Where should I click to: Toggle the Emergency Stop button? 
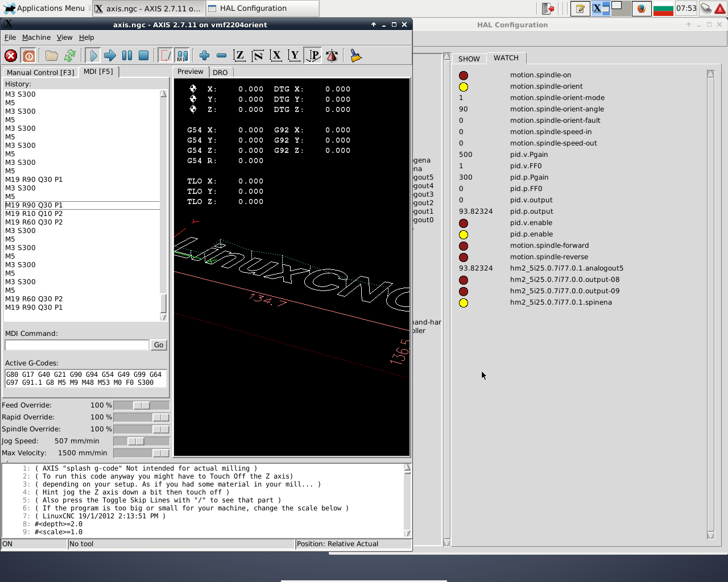11,56
